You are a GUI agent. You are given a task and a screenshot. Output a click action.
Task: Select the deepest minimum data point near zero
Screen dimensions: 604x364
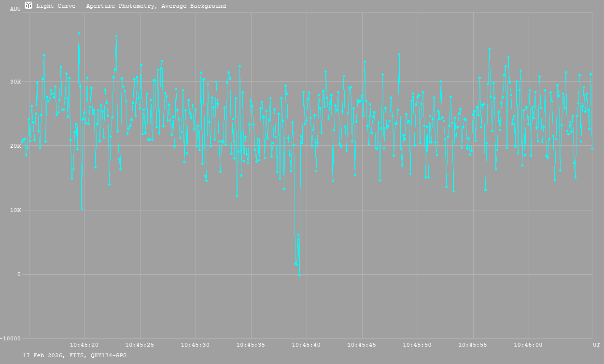point(299,275)
